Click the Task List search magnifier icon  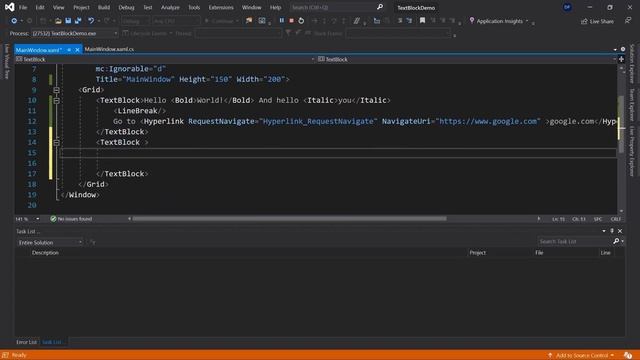[x=616, y=242]
